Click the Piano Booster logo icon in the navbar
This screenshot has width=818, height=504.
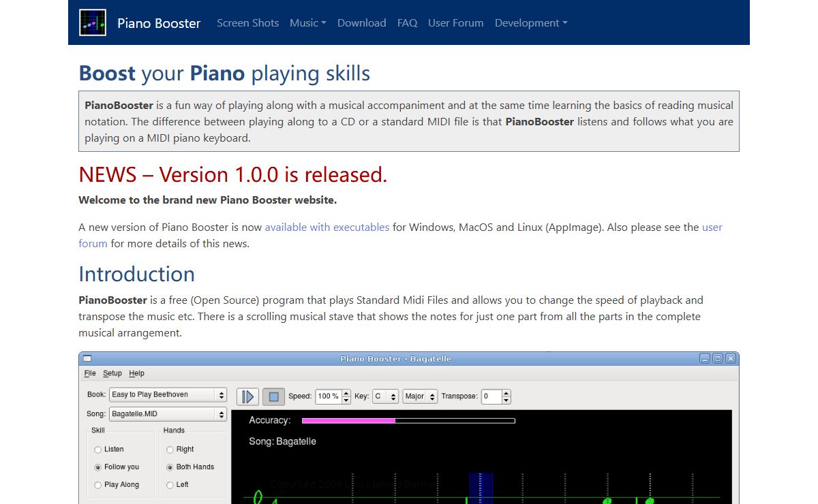coord(92,22)
